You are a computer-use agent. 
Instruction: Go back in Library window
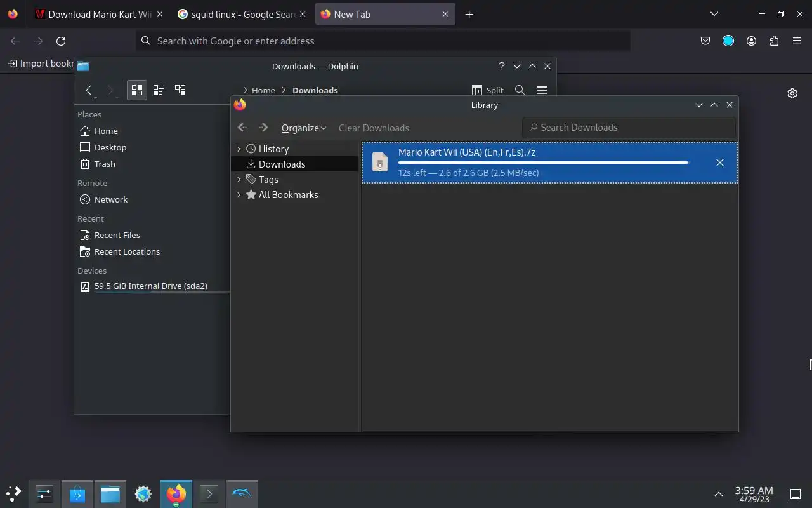point(242,128)
